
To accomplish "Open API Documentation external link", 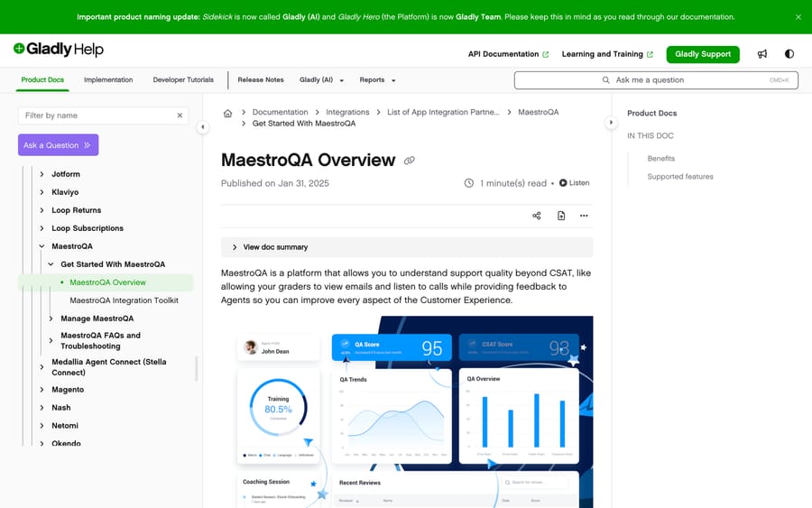I will (x=508, y=54).
